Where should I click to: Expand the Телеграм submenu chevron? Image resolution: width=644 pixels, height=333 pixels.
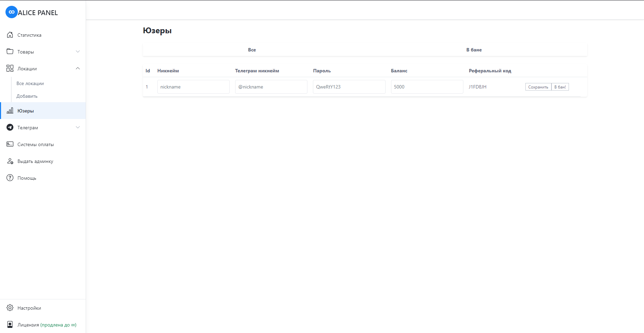tap(78, 127)
